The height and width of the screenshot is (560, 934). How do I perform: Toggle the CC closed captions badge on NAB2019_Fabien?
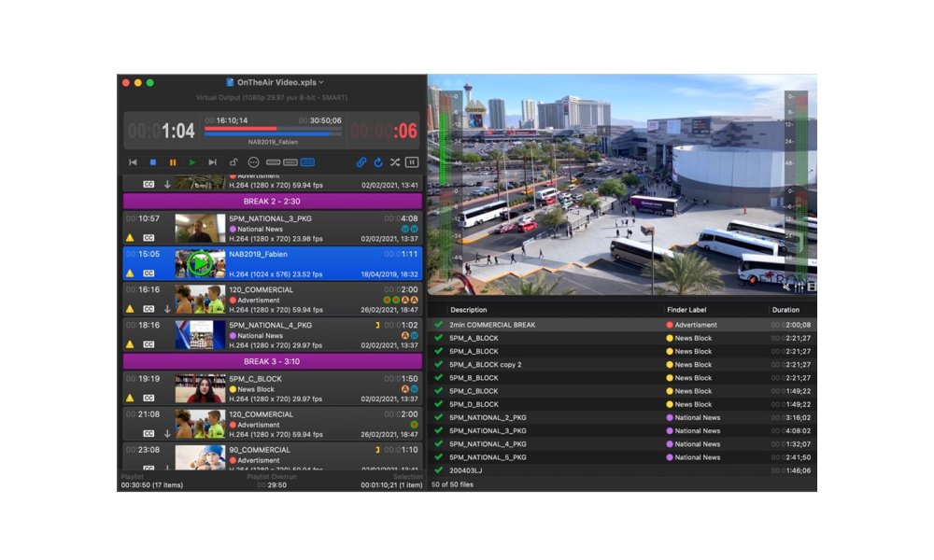pyautogui.click(x=149, y=273)
